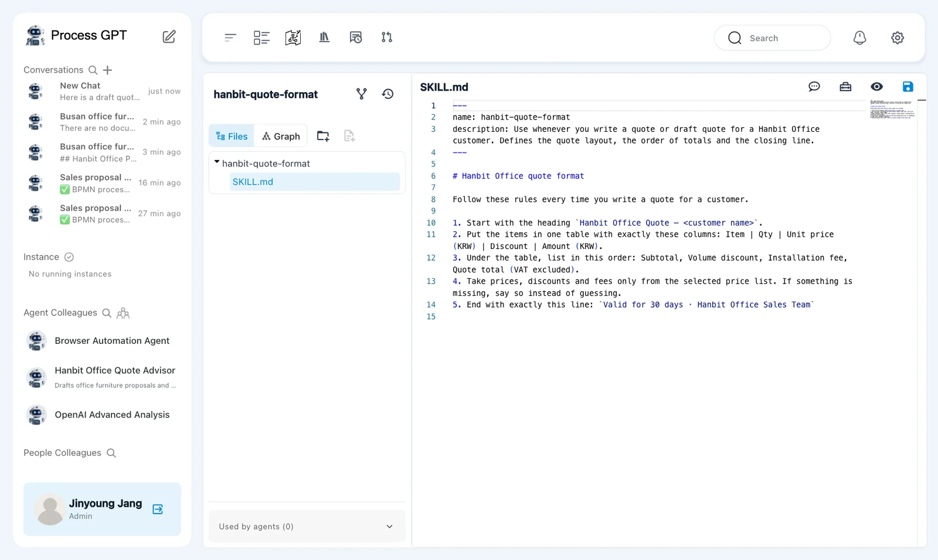The width and height of the screenshot is (938, 560).
Task: Select SKILL.md in the file tree
Action: coord(315,182)
